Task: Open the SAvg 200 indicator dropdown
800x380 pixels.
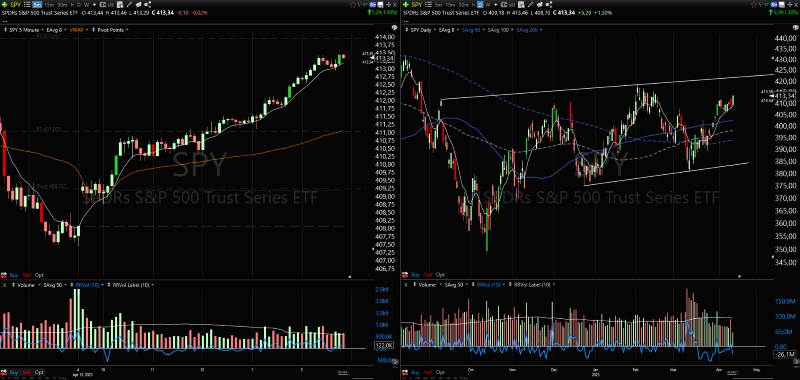Action: pyautogui.click(x=541, y=30)
